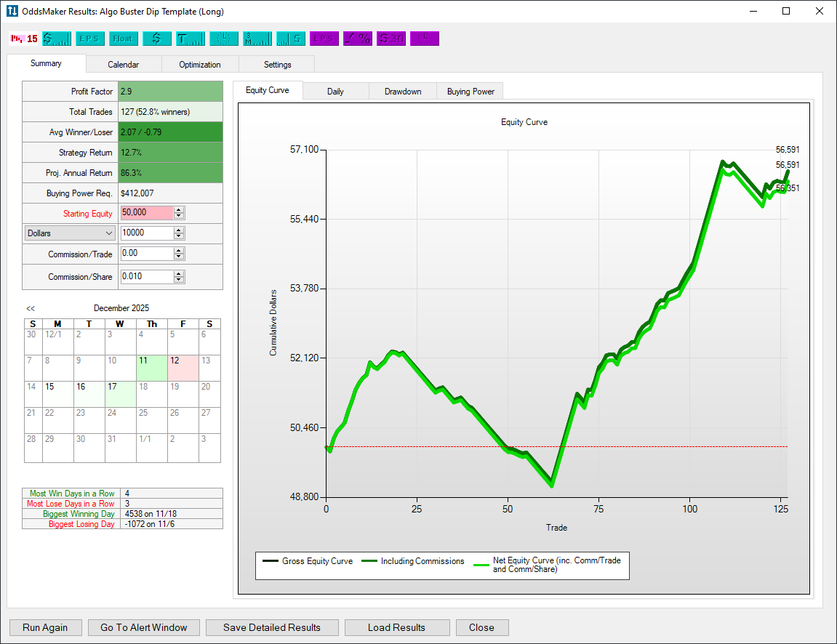Click the purple clock icon on the toolbar
This screenshot has height=644, width=837.
424,38
